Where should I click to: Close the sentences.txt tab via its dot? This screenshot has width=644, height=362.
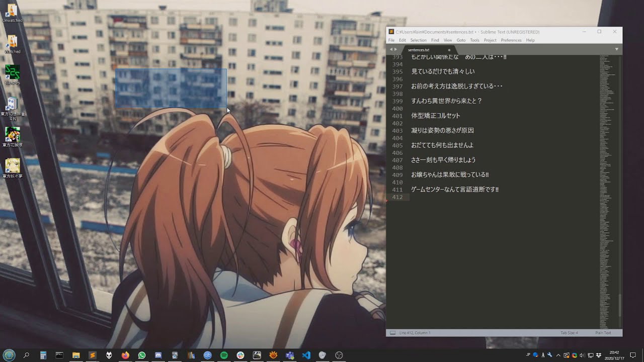click(449, 50)
